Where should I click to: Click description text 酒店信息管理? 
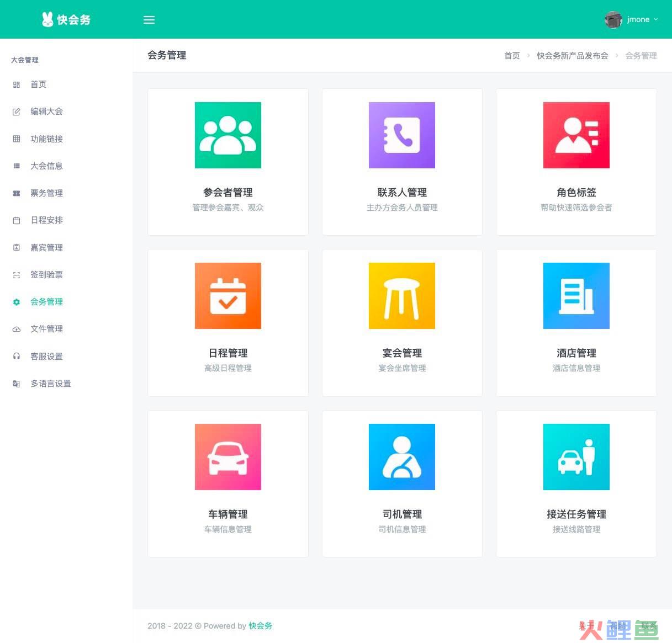click(x=576, y=368)
